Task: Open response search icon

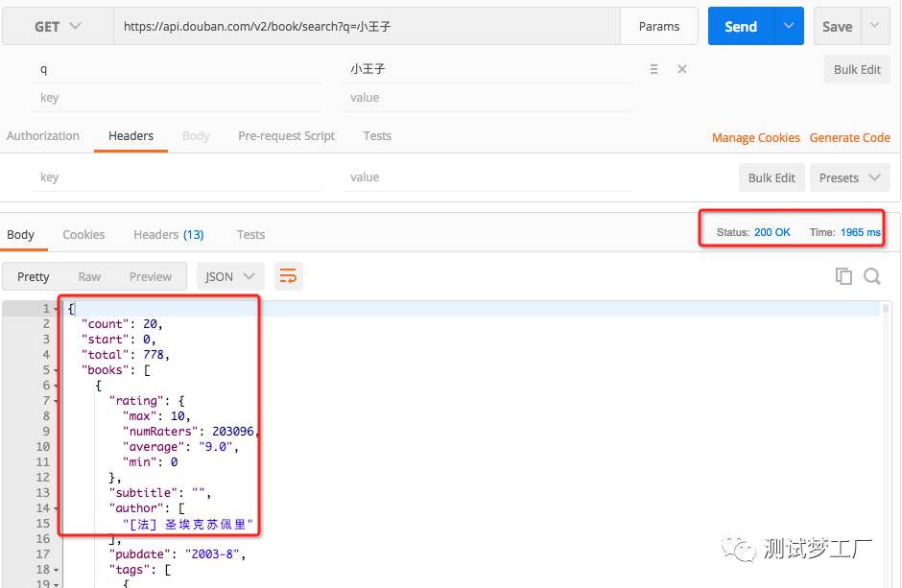Action: click(872, 276)
